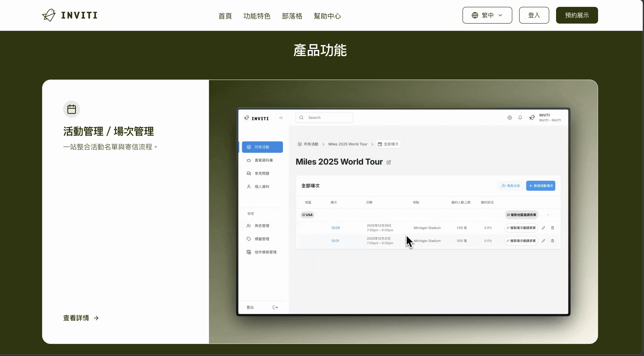
Task: Click 複製場次邀請表單 in the 12/29 row
Action: pyautogui.click(x=521, y=228)
